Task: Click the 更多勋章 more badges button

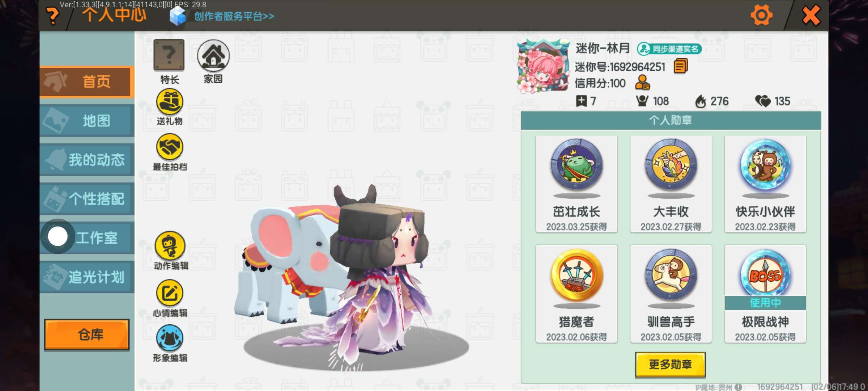Action: 670,365
